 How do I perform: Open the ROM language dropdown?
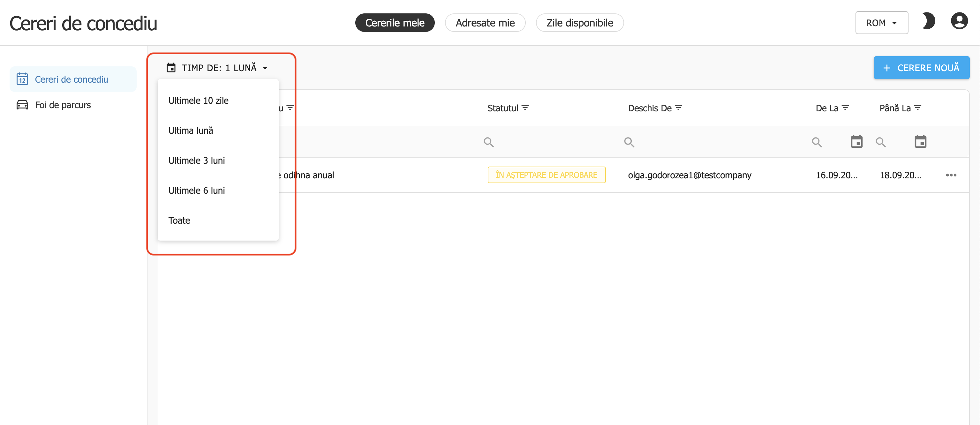pos(881,23)
